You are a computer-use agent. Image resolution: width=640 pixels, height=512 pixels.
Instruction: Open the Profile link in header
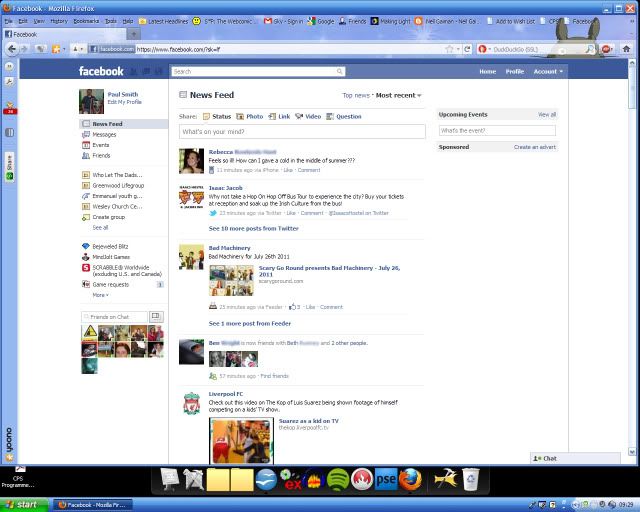pyautogui.click(x=515, y=71)
